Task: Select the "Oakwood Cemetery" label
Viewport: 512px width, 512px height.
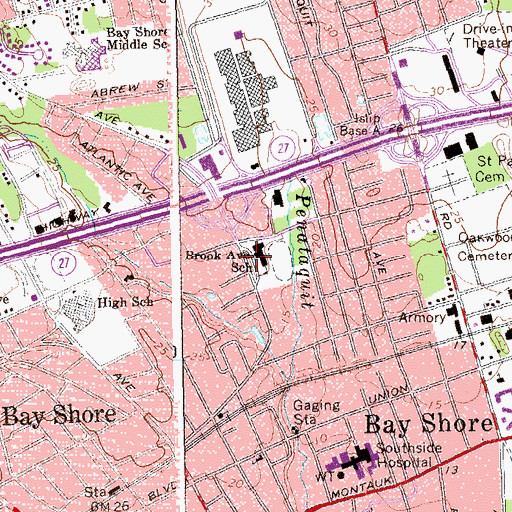Action: [485, 247]
